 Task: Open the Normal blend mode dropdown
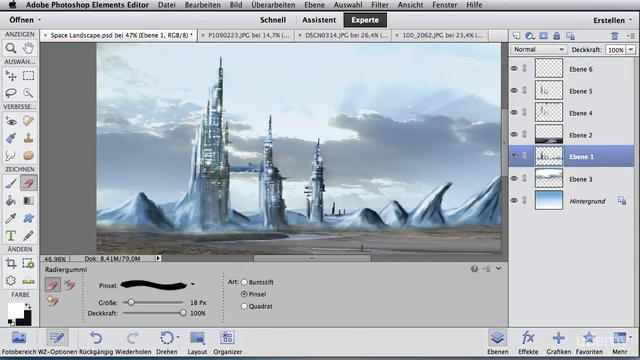click(538, 49)
